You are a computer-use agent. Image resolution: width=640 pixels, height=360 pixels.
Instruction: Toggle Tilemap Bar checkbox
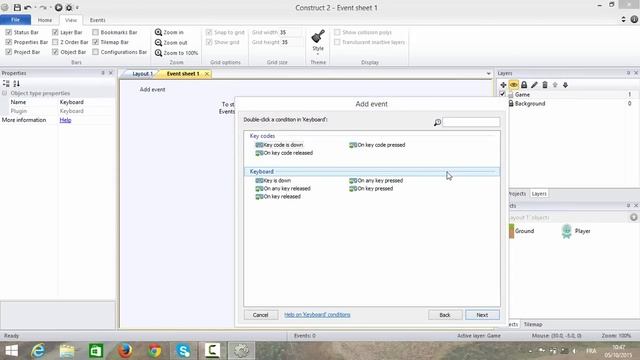coord(96,42)
